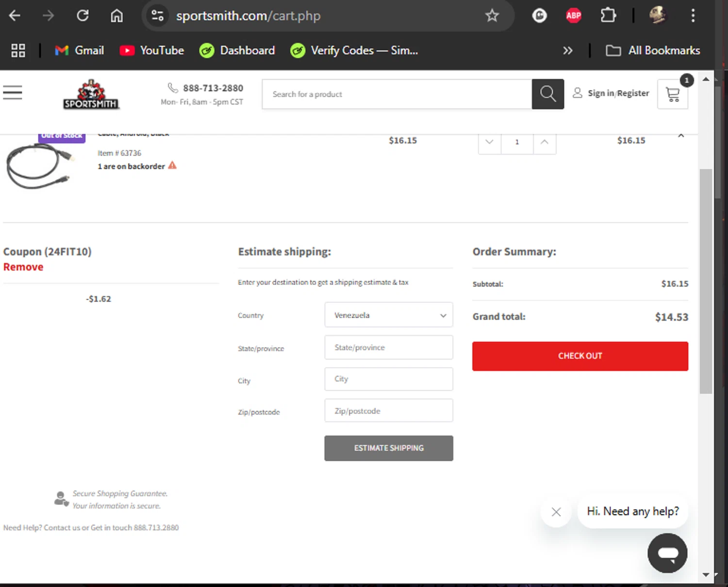This screenshot has width=728, height=587.
Task: Open the browser home page icon
Action: [116, 16]
